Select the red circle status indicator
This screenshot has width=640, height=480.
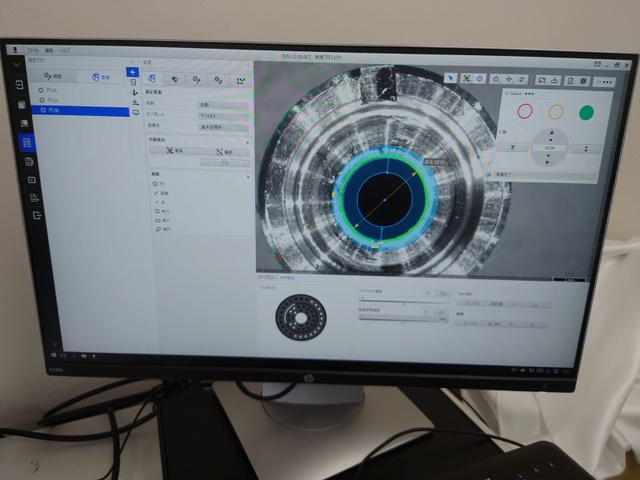tap(525, 111)
